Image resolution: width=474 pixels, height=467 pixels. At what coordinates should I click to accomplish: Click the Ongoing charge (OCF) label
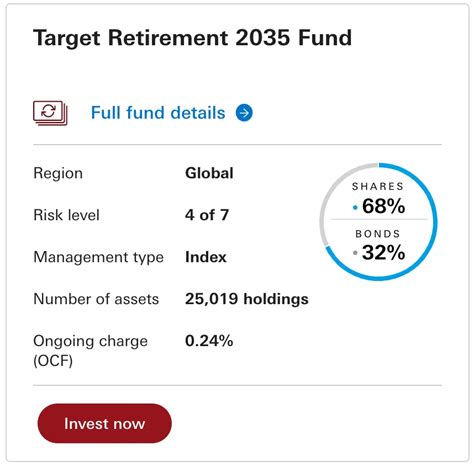click(x=90, y=351)
